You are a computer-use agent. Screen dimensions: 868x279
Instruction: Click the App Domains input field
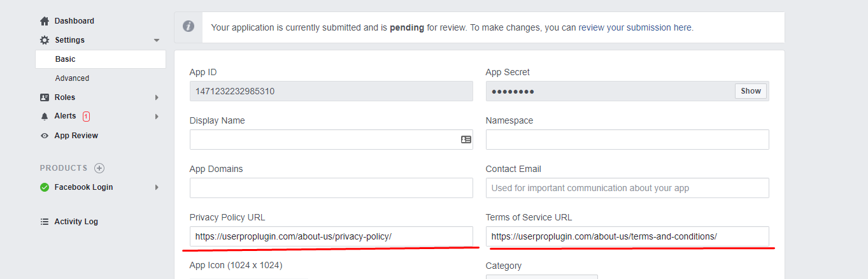(x=331, y=188)
